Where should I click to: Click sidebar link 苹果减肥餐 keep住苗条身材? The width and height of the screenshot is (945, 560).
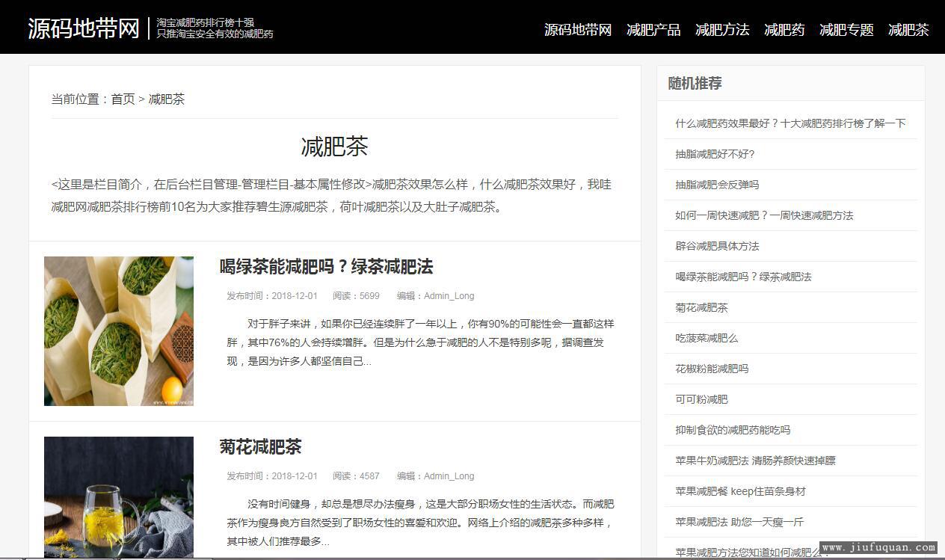coord(740,491)
